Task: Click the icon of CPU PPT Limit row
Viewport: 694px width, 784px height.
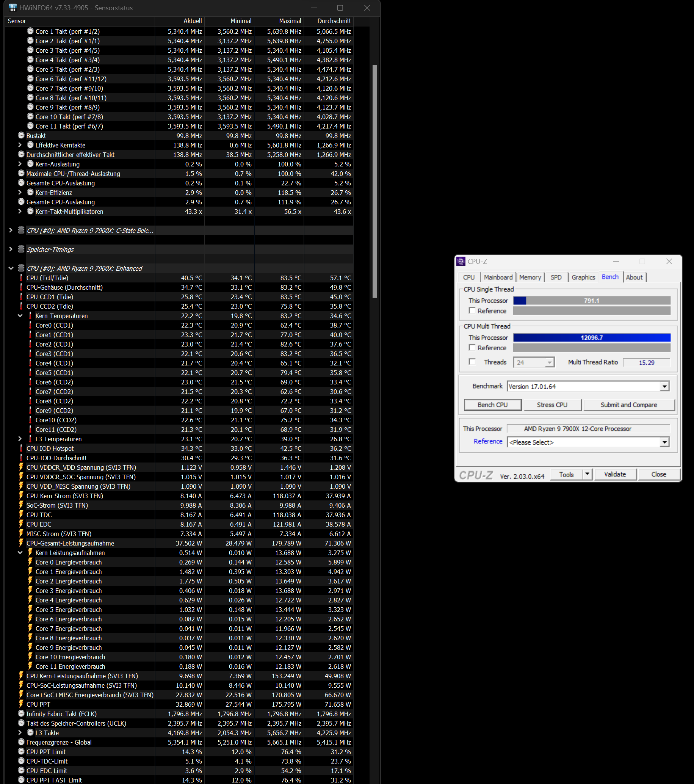Action: click(21, 751)
